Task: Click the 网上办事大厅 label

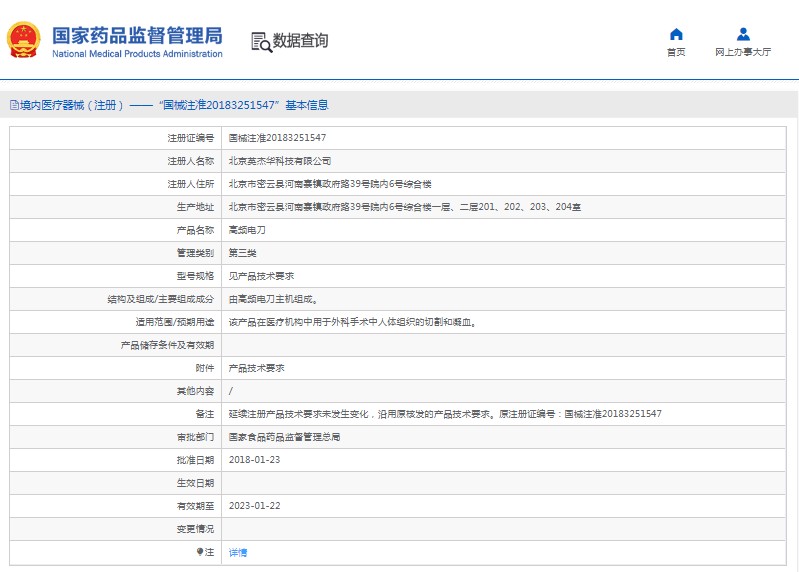Action: [x=743, y=52]
